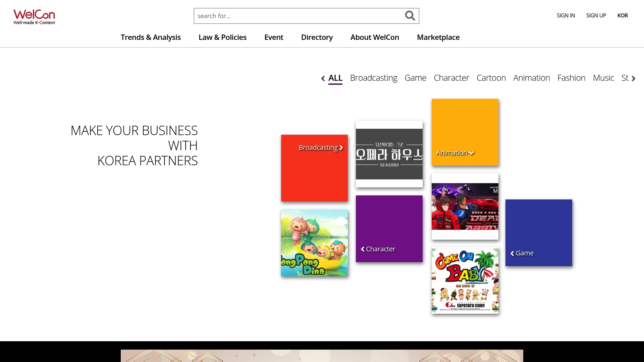Focus the search for... input field
Screen dimensions: 644x362
(299, 16)
